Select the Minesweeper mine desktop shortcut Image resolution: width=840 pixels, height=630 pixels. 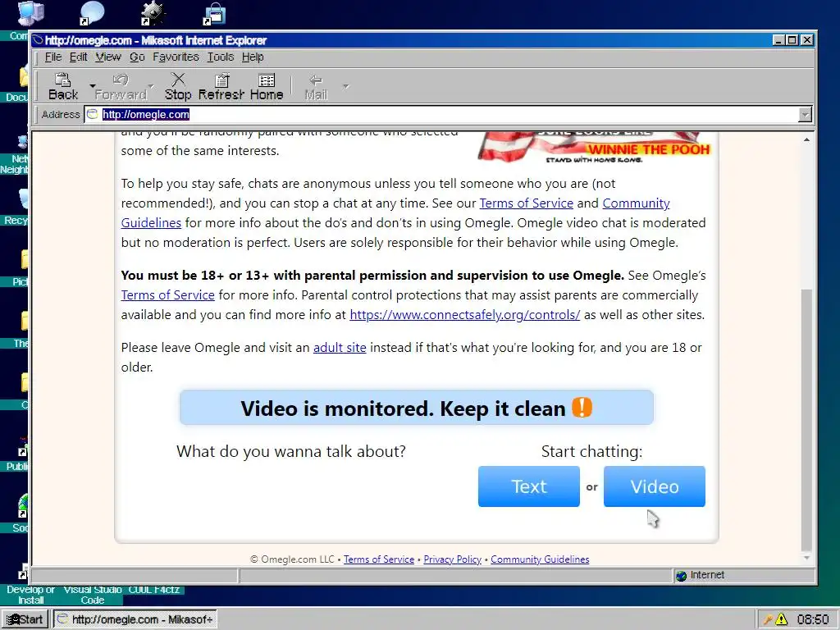pyautogui.click(x=153, y=13)
